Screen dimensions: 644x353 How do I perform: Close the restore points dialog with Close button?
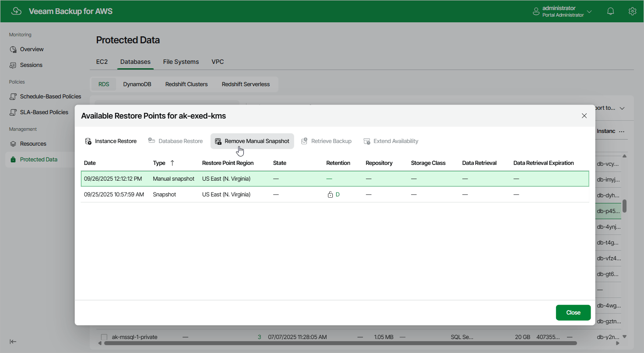pyautogui.click(x=573, y=312)
